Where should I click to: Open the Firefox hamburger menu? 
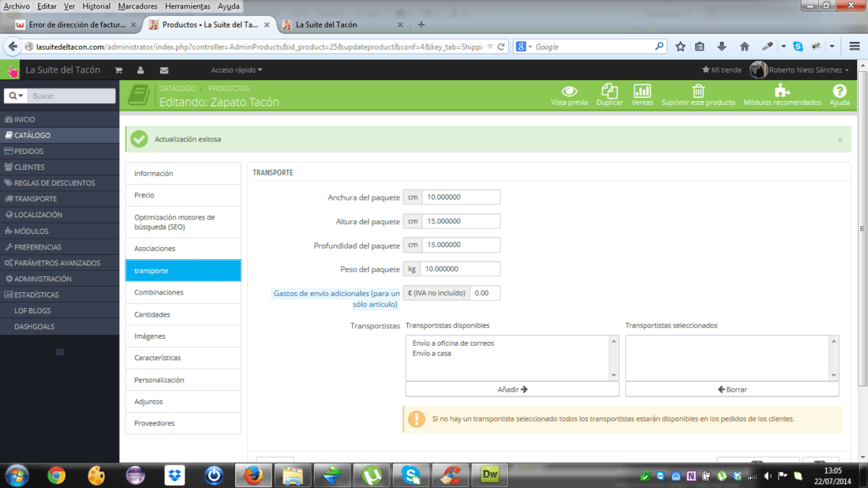click(854, 47)
